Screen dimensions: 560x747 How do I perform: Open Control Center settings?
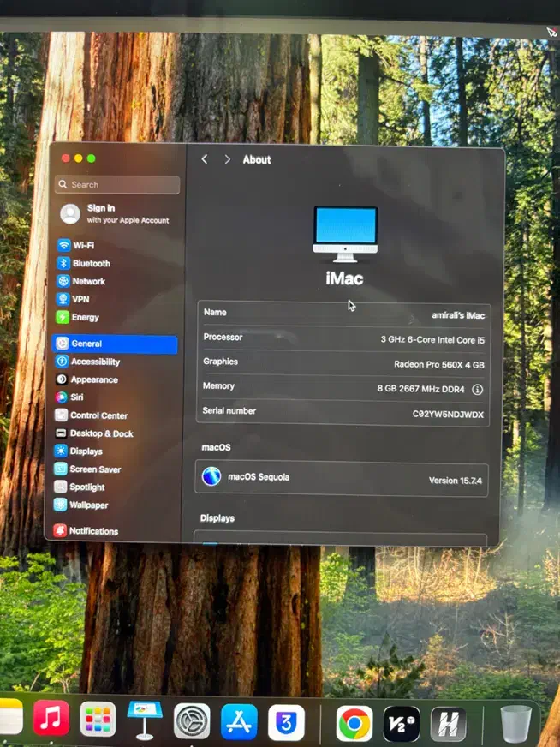(92, 415)
